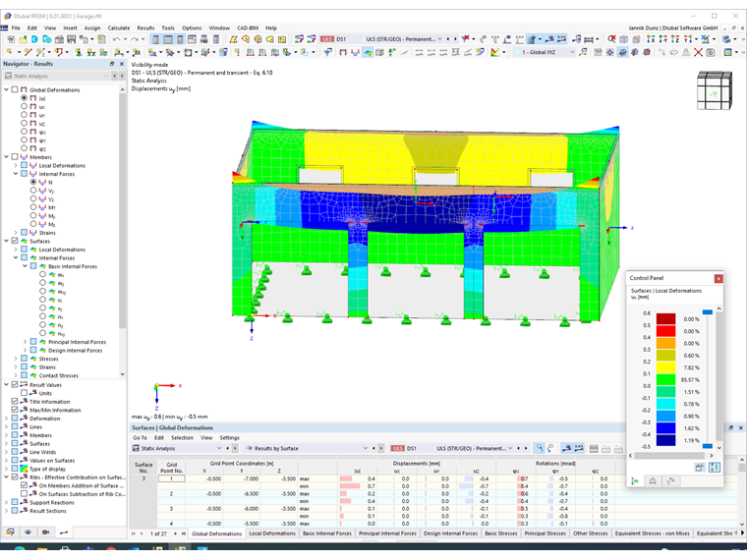Switch to the Local Deformations table tab

pyautogui.click(x=272, y=533)
